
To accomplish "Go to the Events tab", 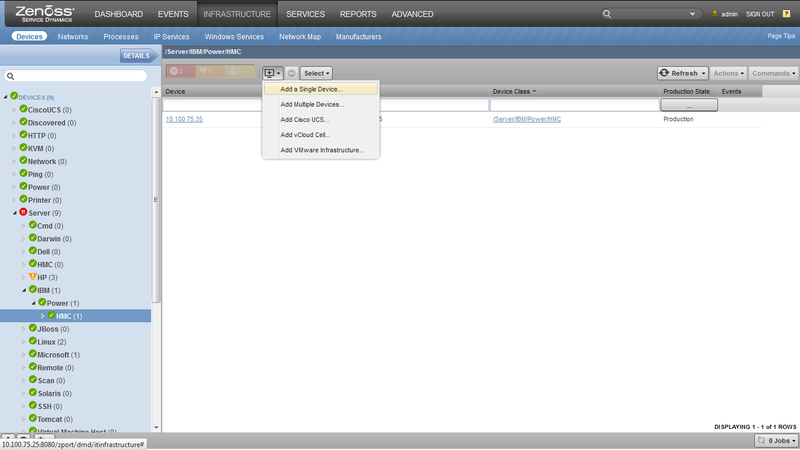I will point(173,14).
